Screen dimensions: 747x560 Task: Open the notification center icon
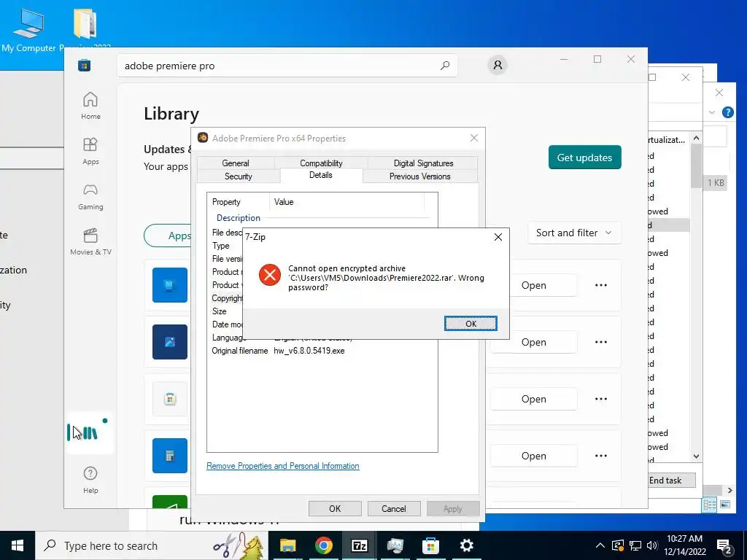(x=724, y=547)
